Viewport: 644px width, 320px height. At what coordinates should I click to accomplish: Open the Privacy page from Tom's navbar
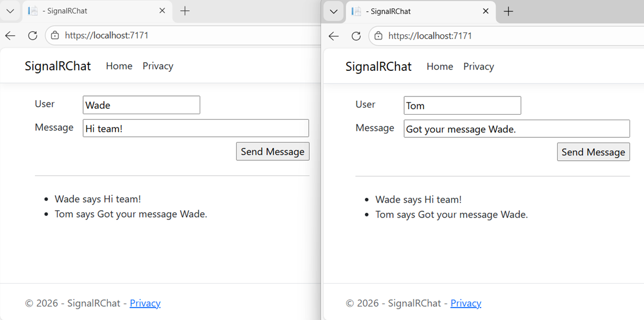[478, 66]
